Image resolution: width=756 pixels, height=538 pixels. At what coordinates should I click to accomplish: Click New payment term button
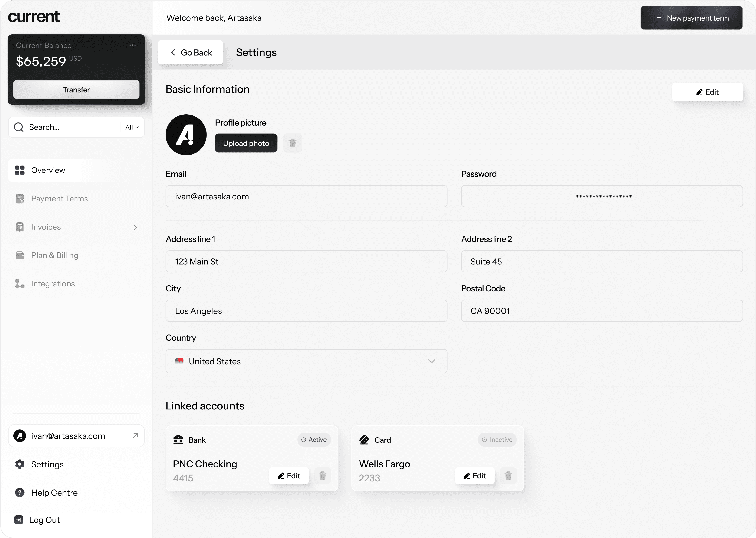(691, 18)
